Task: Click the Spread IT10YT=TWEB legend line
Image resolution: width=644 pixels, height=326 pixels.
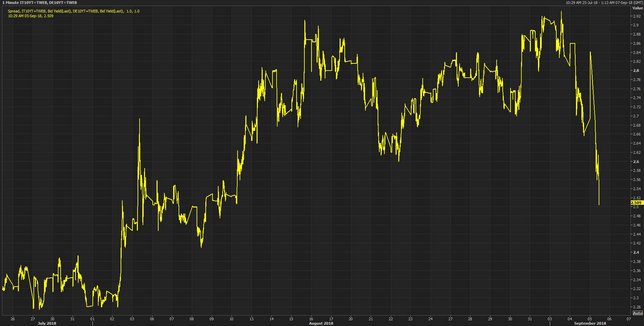Action: click(x=74, y=11)
